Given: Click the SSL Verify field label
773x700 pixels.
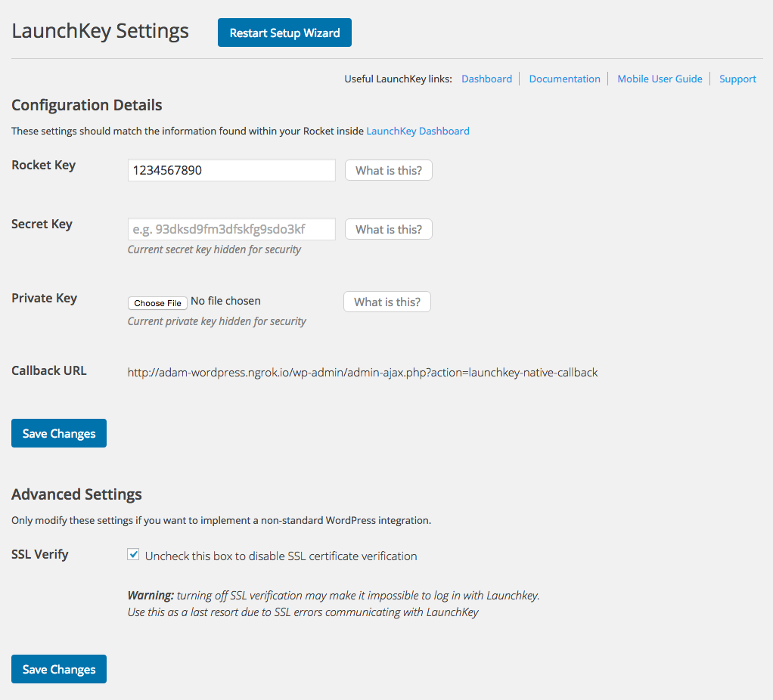Looking at the screenshot, I should pos(40,554).
